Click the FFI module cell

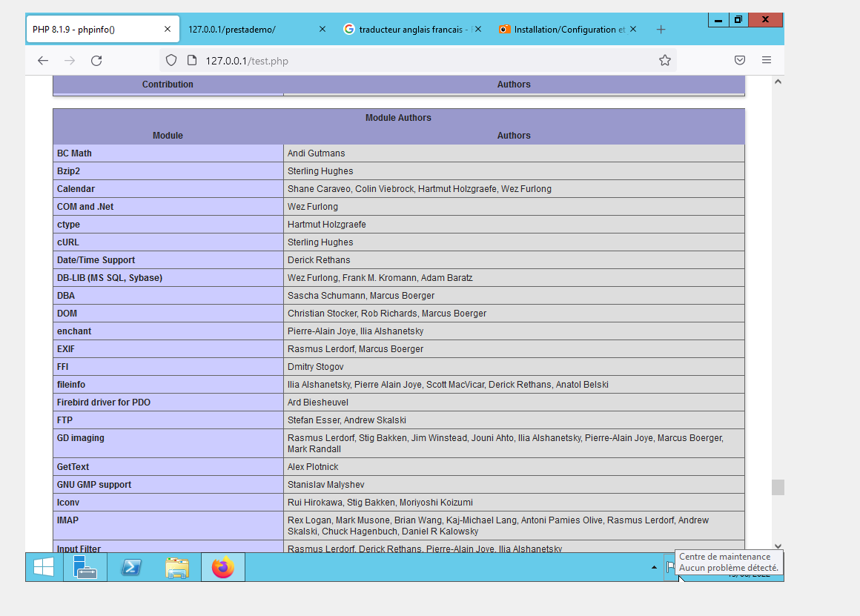[x=168, y=366]
